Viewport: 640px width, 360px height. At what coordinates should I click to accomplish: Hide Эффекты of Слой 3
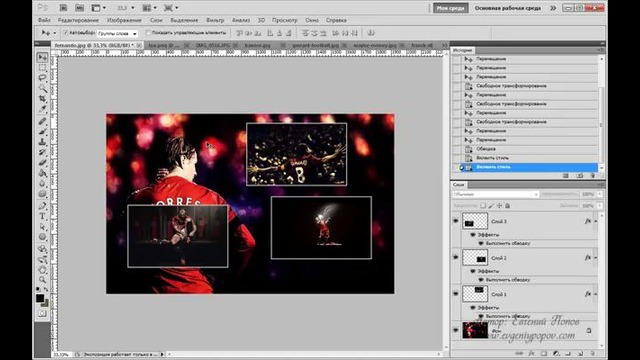click(x=473, y=235)
